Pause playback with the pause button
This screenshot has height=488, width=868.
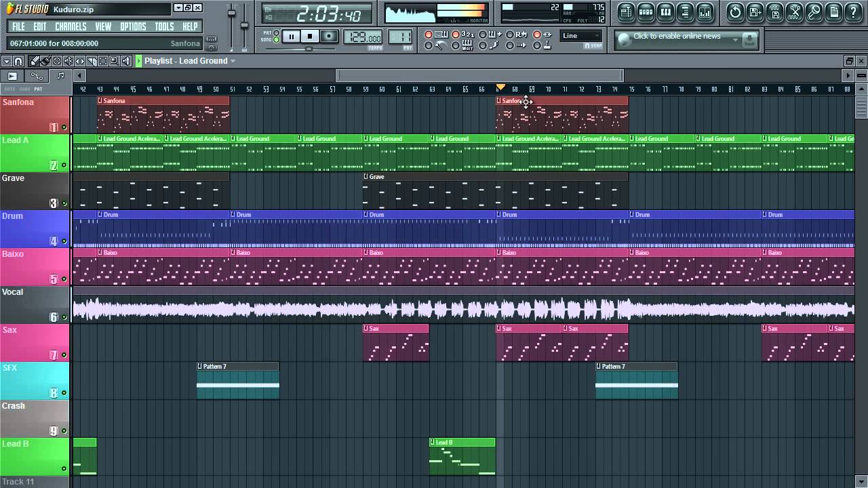291,37
